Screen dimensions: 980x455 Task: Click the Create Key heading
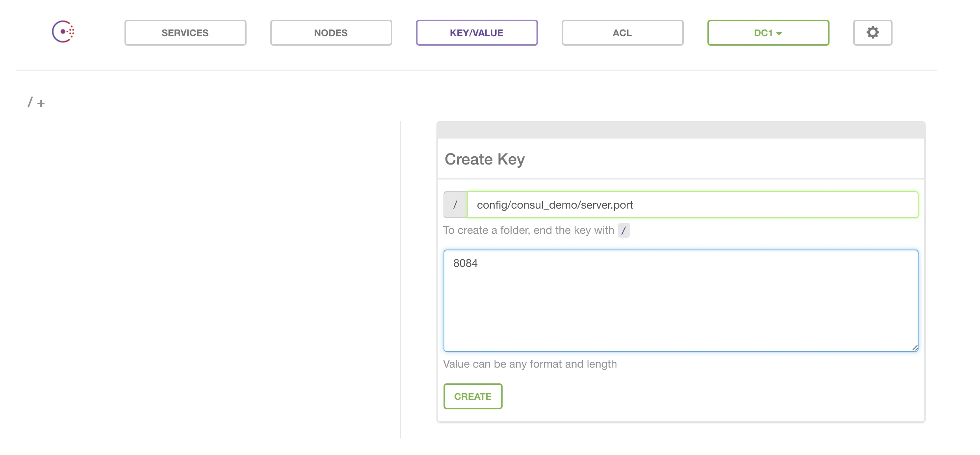484,159
